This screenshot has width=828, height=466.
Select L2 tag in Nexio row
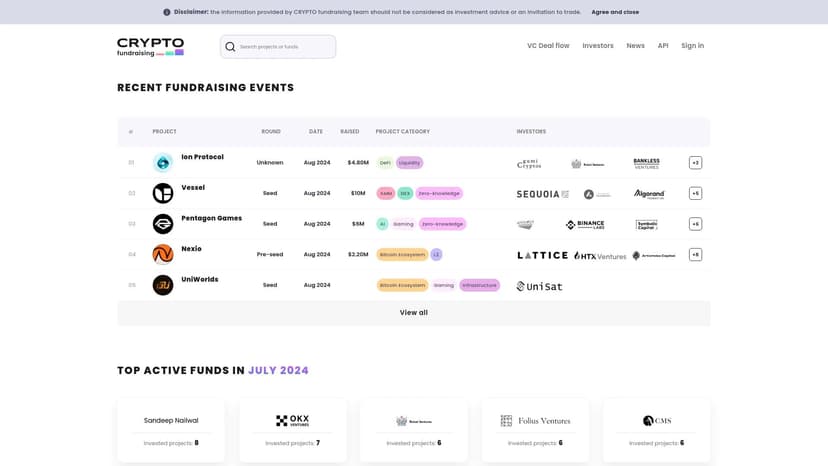click(x=436, y=255)
